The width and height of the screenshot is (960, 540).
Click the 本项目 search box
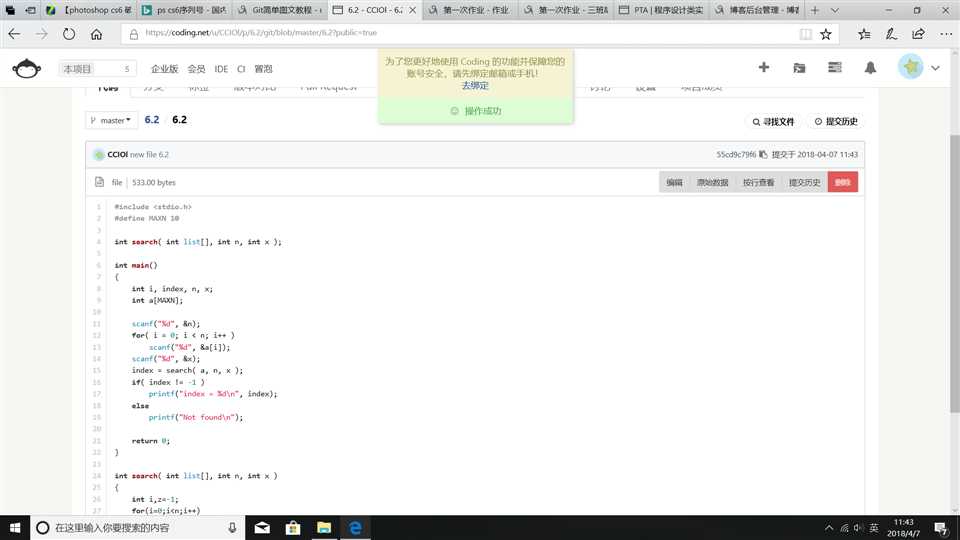97,69
